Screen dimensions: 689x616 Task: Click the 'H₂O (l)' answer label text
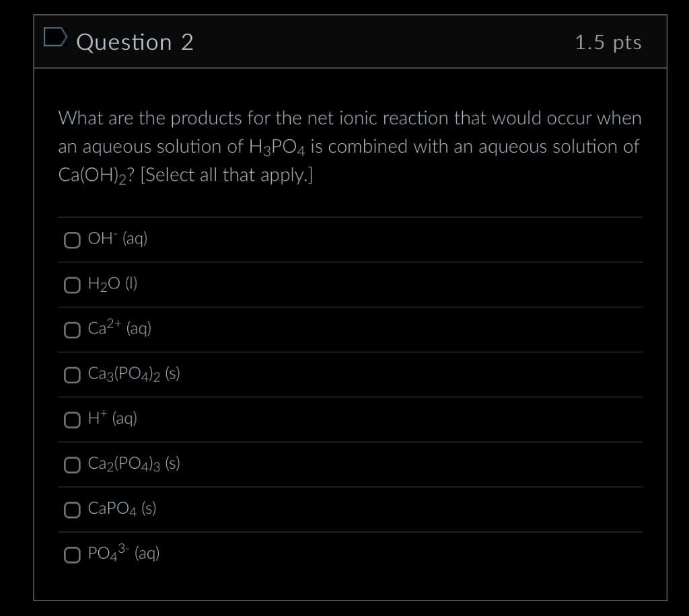click(112, 284)
